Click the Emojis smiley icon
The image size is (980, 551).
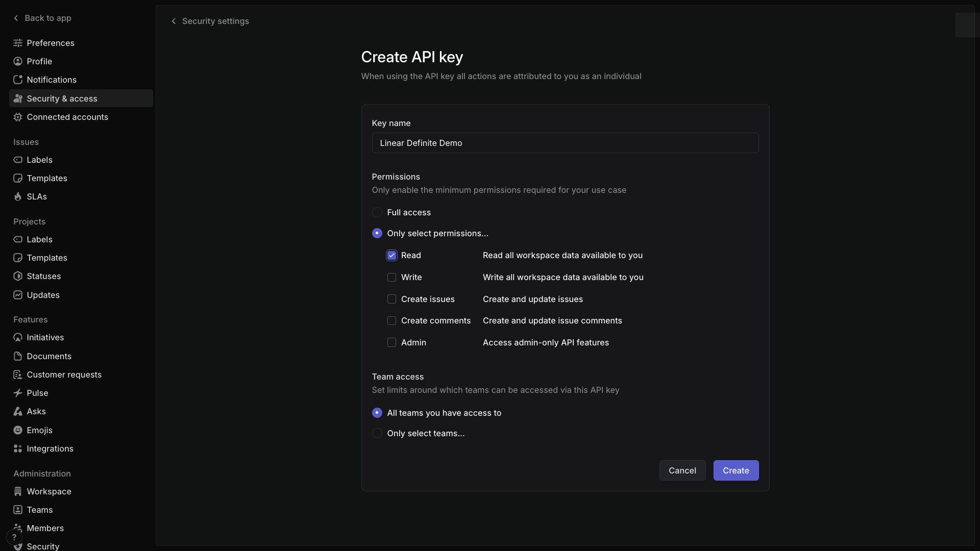18,430
